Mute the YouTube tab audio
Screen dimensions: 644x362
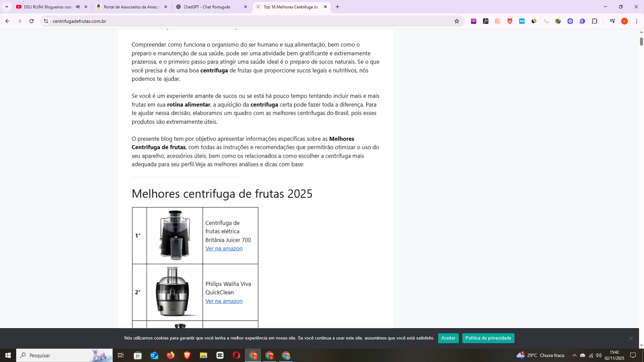tap(78, 7)
